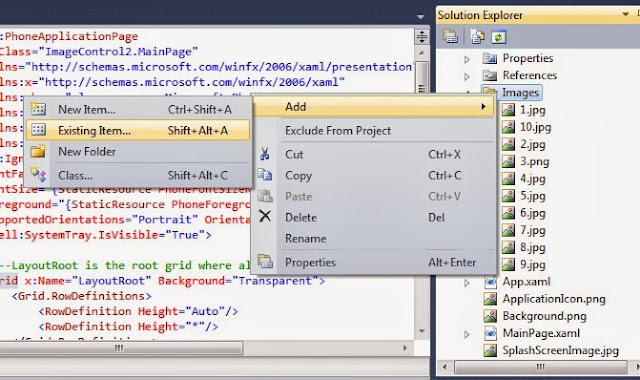The image size is (640, 380).
Task: Click the References folder icon in tree
Action: point(490,76)
